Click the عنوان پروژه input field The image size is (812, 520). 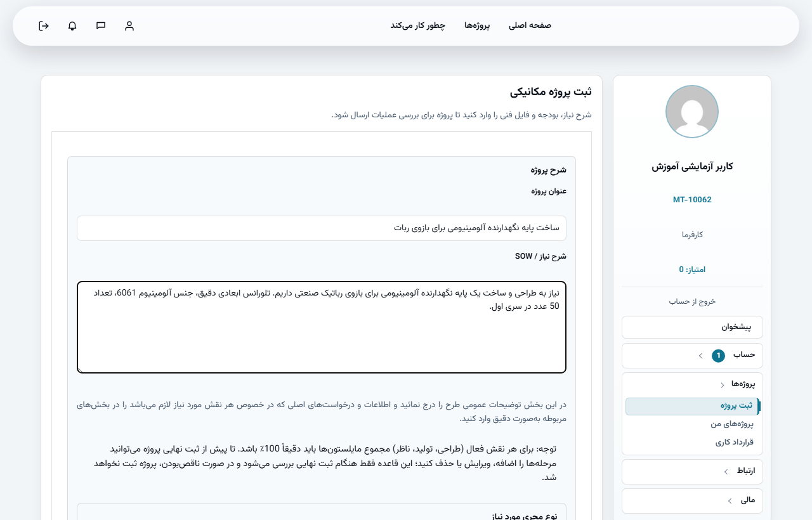pyautogui.click(x=322, y=228)
